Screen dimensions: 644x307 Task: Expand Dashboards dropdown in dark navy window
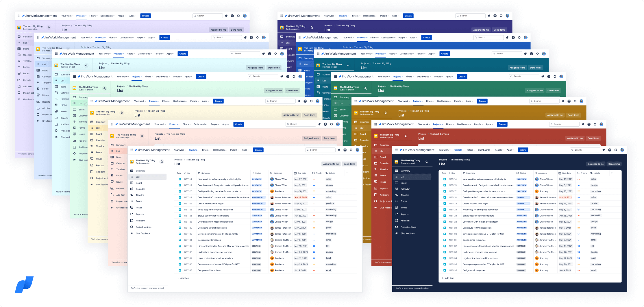coord(485,150)
